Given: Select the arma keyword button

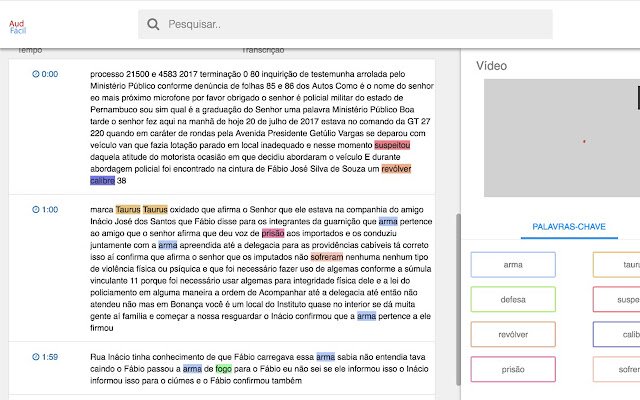Looking at the screenshot, I should click(x=513, y=265).
